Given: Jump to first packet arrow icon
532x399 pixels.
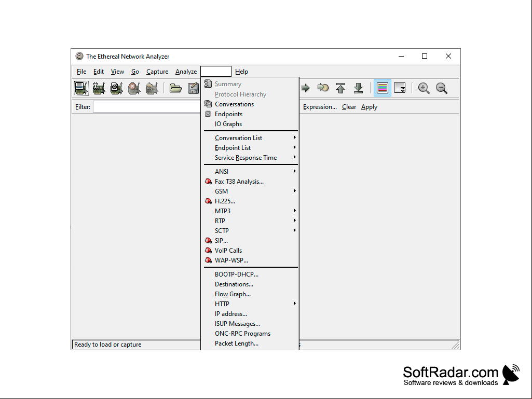Looking at the screenshot, I should [340, 88].
